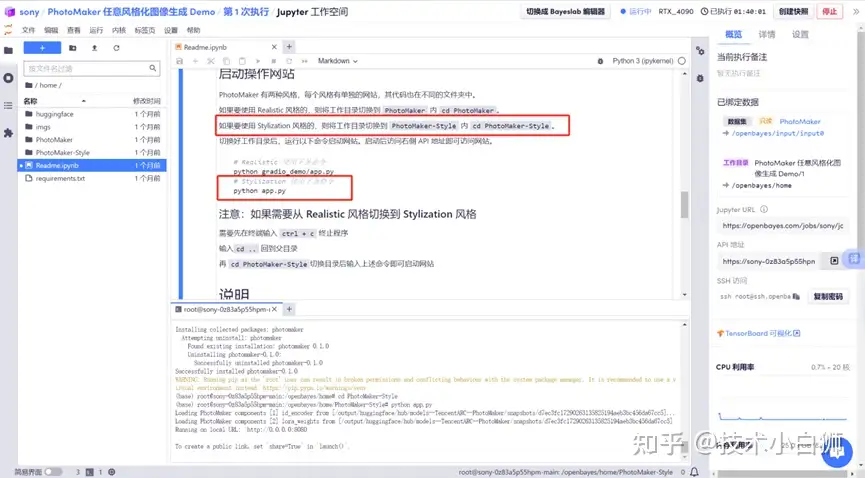Open the table of contents sidebar
This screenshot has width=865, height=478.
click(8, 105)
